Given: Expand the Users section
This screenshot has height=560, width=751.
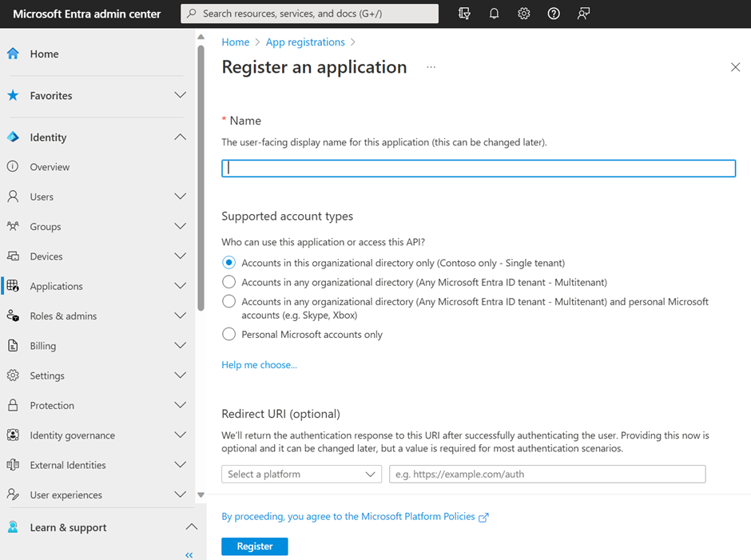Looking at the screenshot, I should (180, 197).
